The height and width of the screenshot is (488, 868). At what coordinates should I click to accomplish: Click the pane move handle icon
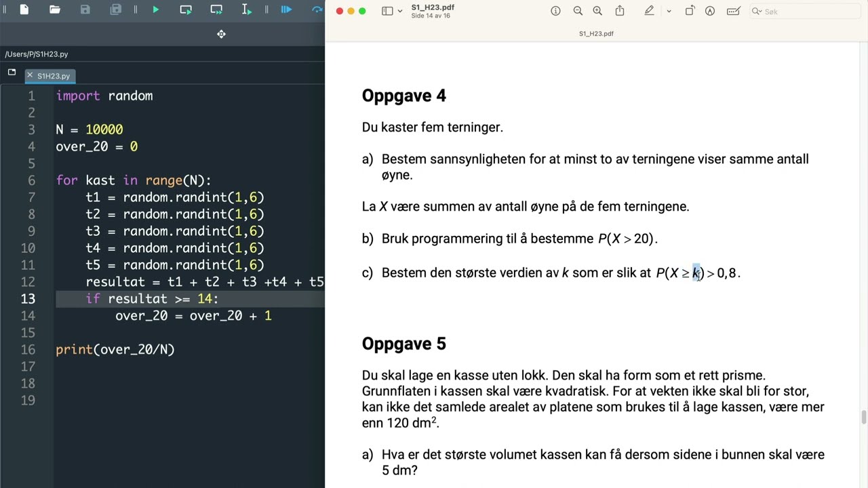[x=221, y=34]
